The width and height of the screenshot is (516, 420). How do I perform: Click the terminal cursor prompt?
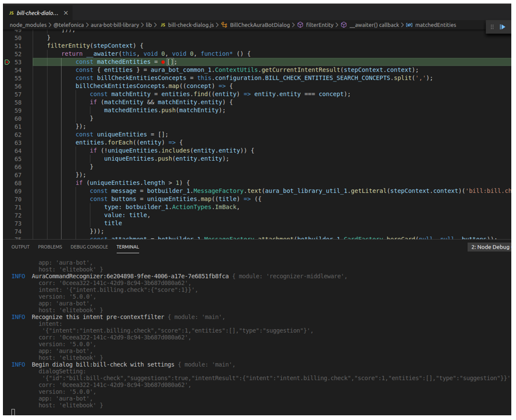pyautogui.click(x=13, y=412)
